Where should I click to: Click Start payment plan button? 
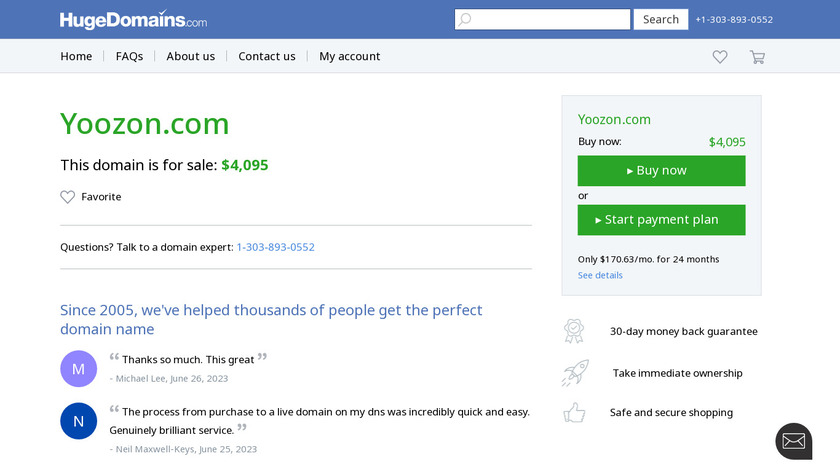tap(661, 220)
